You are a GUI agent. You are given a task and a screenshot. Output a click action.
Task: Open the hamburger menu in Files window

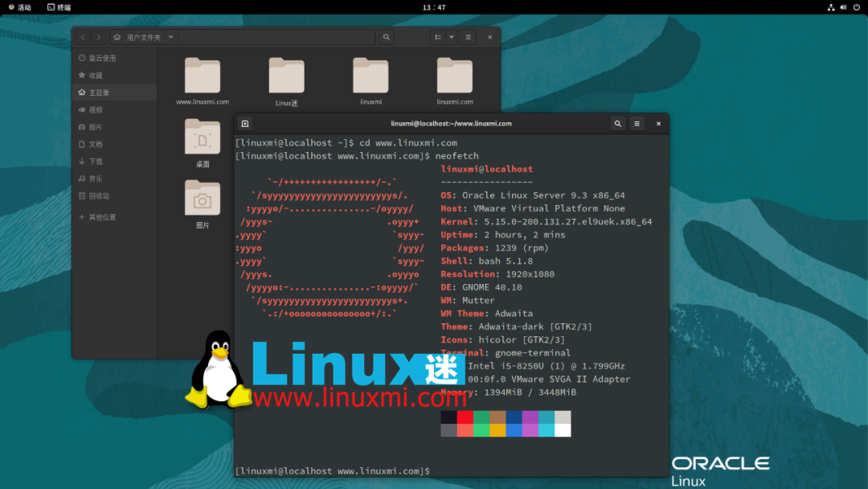469,37
